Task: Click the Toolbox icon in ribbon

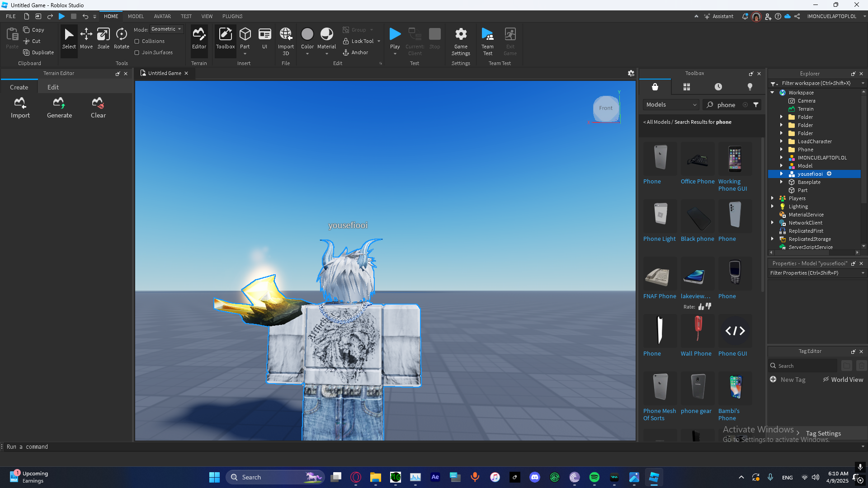Action: 225,38
